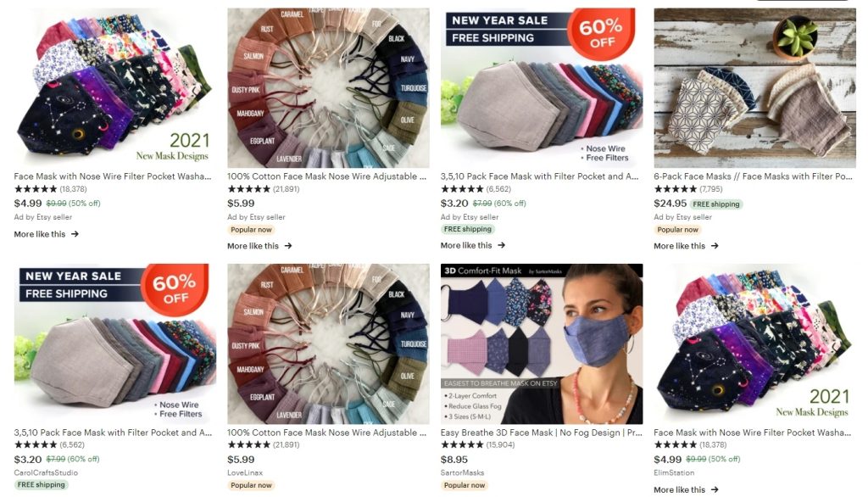
Task: Open the SartorMasks shop name
Action: (x=462, y=472)
